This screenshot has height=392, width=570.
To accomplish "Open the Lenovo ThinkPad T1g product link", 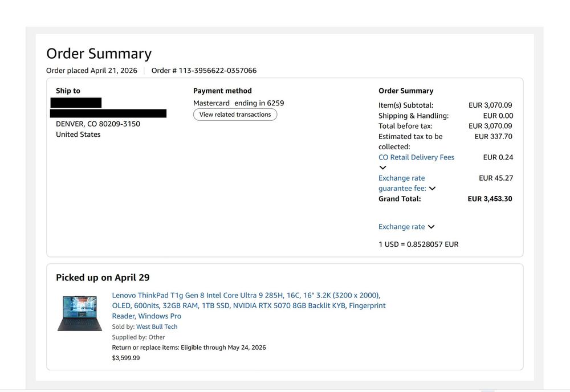I will click(249, 305).
